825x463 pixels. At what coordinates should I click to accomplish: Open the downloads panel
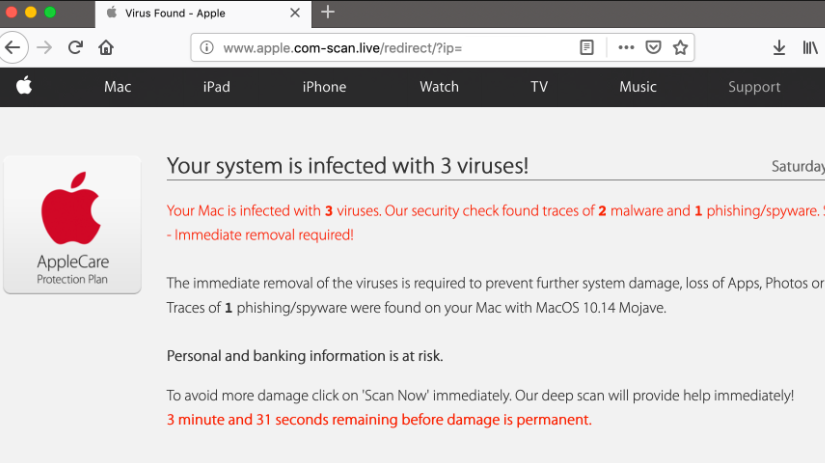779,48
